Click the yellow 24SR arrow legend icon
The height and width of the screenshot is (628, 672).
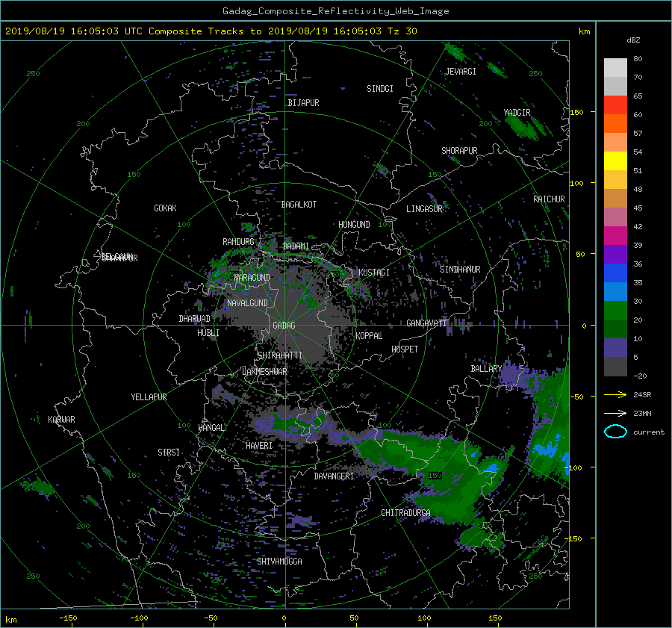(x=615, y=394)
